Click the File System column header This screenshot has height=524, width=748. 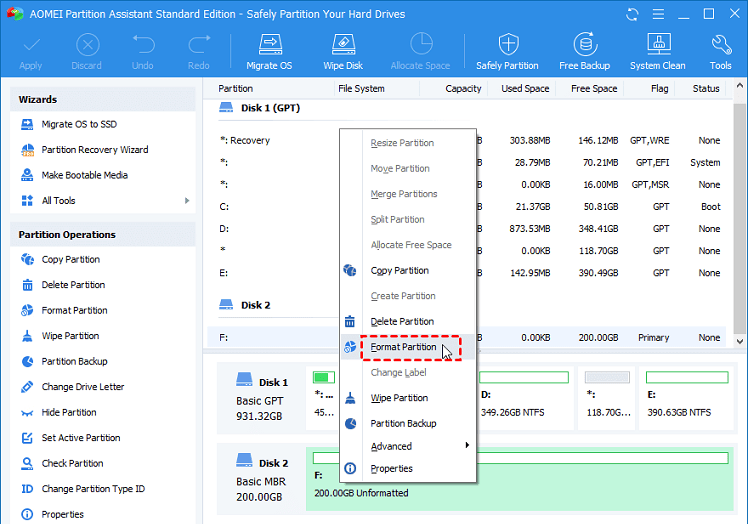coord(361,89)
